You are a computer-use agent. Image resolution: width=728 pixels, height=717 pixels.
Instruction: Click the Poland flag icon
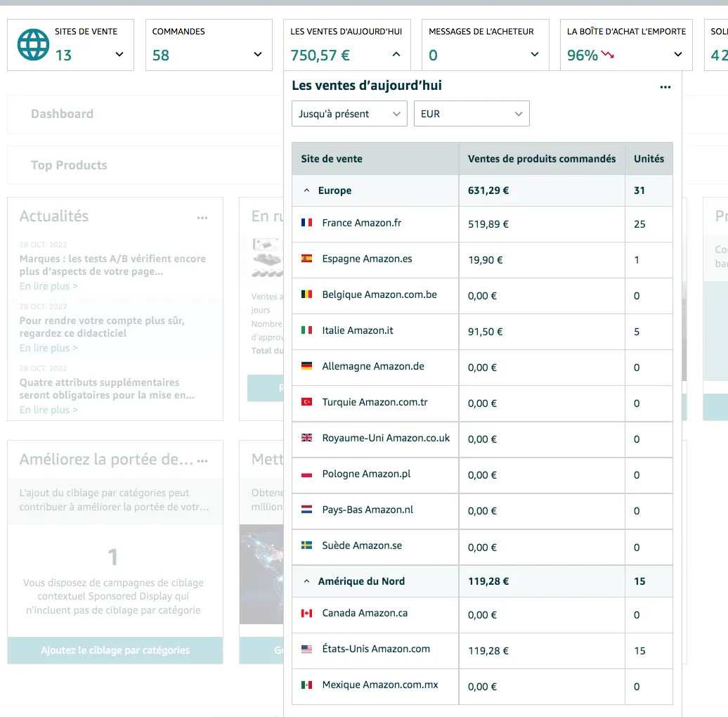tap(306, 474)
